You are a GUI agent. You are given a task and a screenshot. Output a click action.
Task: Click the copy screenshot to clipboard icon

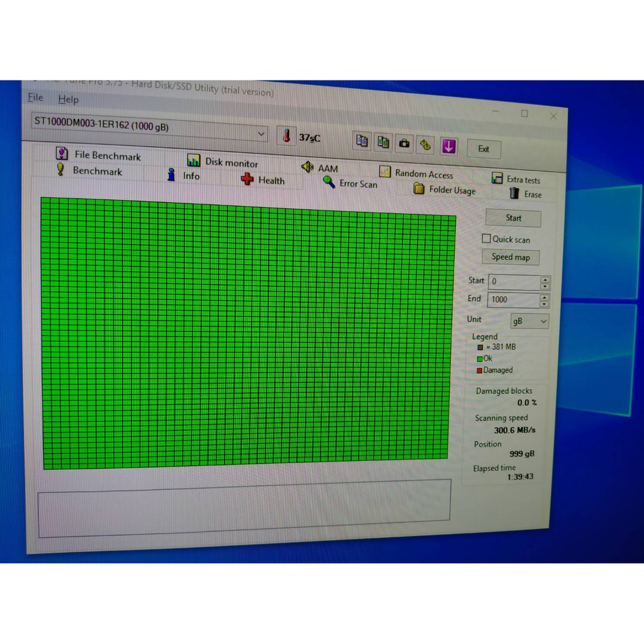[x=383, y=142]
